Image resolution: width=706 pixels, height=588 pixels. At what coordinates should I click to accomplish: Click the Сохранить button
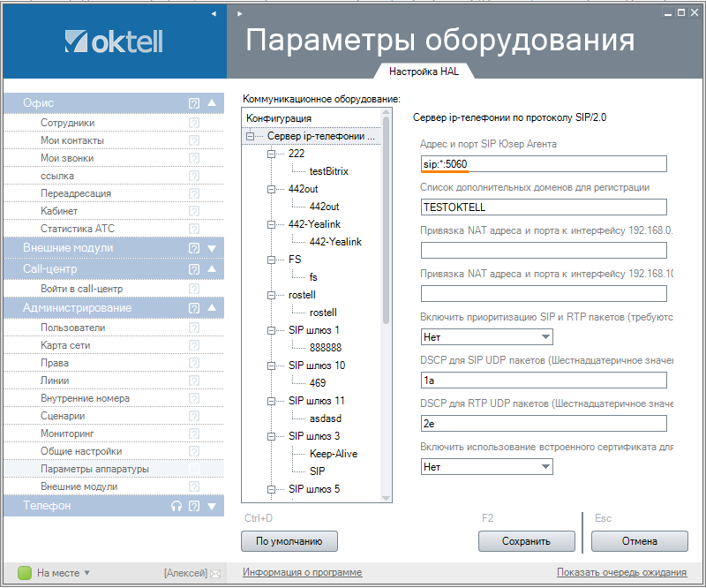click(526, 541)
